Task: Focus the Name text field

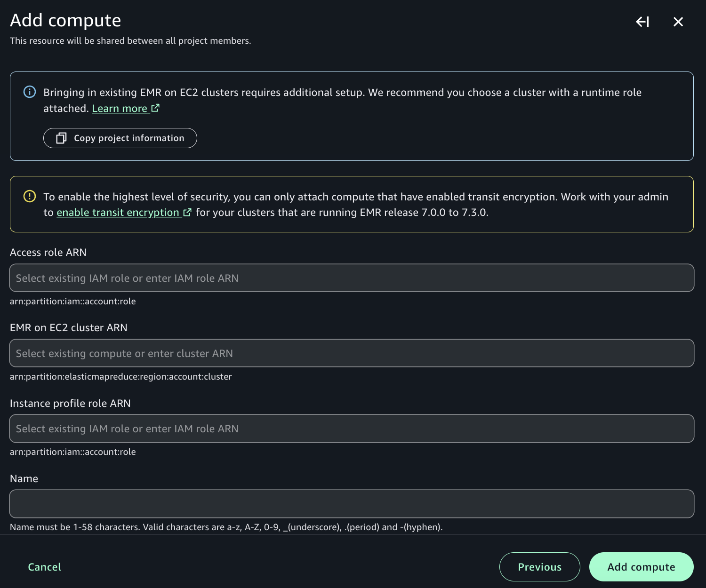Action: pyautogui.click(x=352, y=504)
